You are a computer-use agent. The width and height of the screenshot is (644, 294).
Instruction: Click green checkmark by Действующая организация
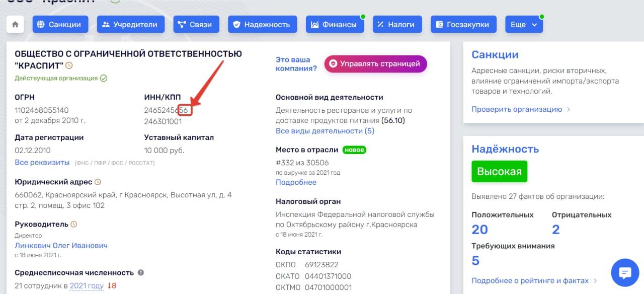click(103, 78)
